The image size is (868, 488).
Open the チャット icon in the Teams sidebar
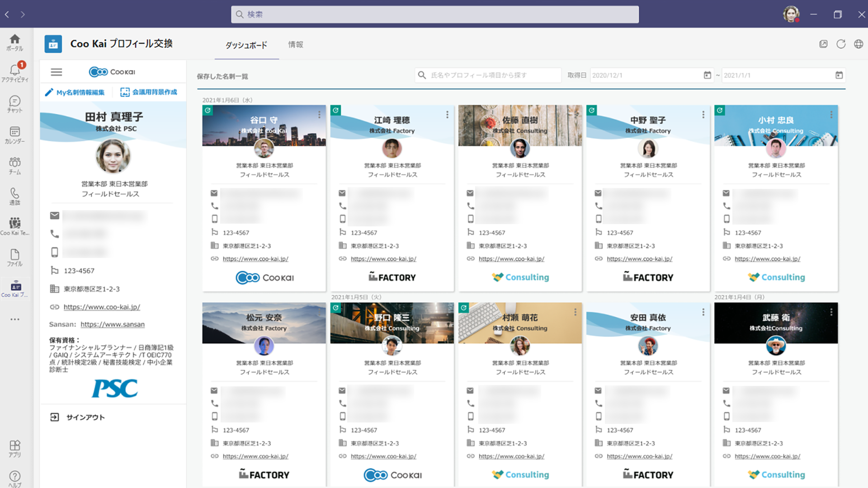(15, 103)
